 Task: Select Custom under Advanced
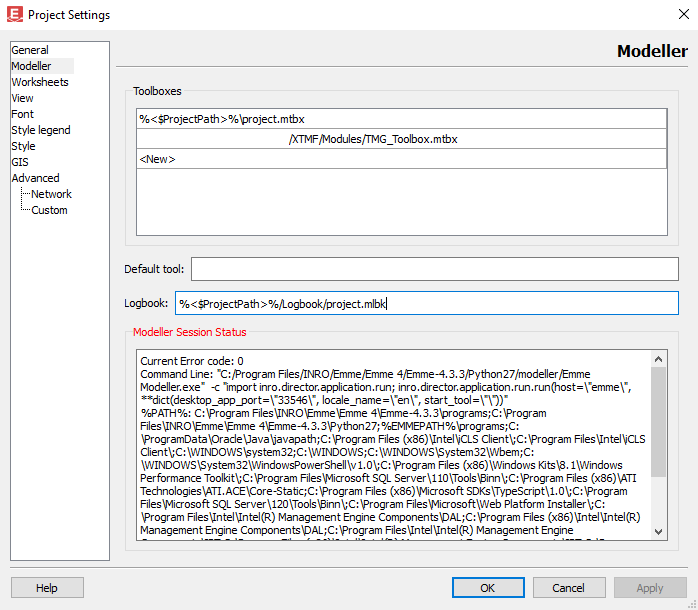[x=49, y=210]
